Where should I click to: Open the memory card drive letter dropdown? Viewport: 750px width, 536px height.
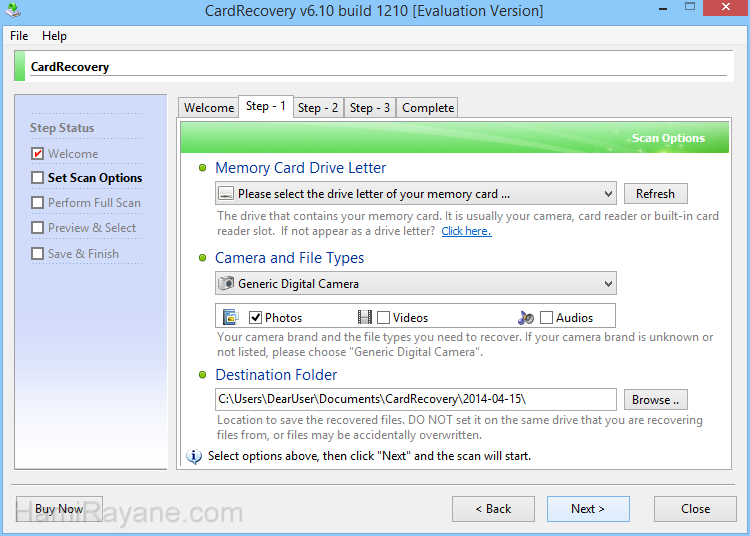click(x=416, y=194)
